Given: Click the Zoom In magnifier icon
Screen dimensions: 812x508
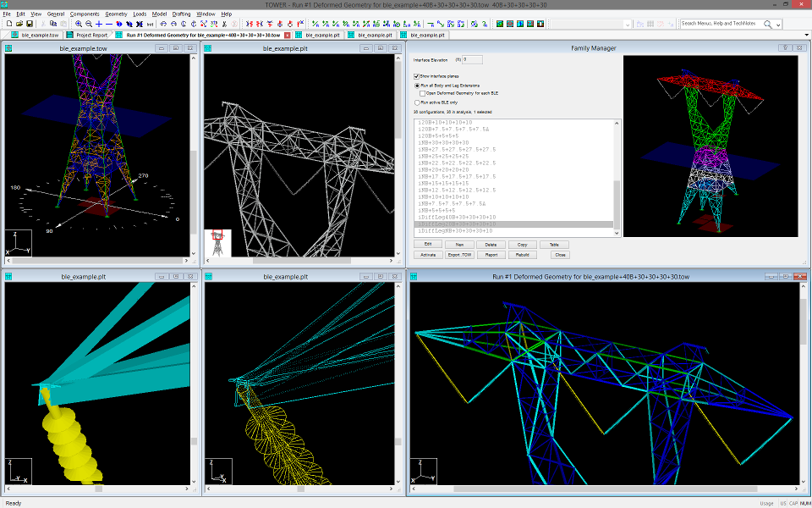Looking at the screenshot, I should (78, 24).
